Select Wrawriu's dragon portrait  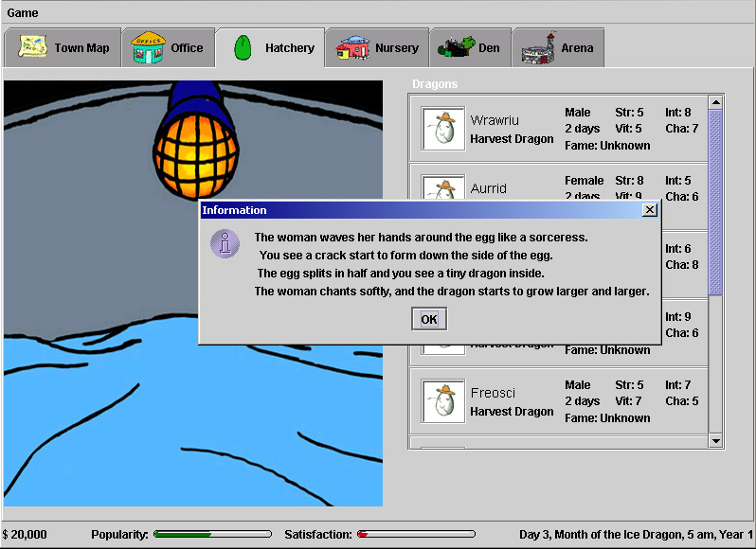[442, 129]
